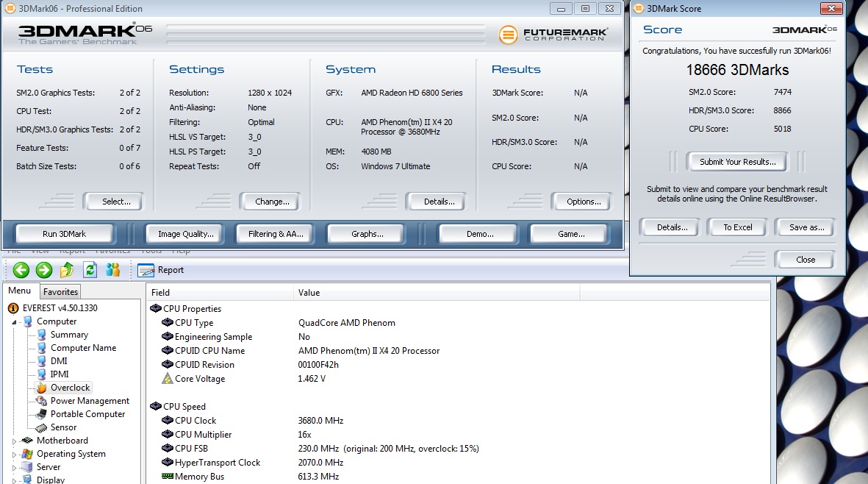
Task: Select the CPU FSB row
Action: point(459,449)
